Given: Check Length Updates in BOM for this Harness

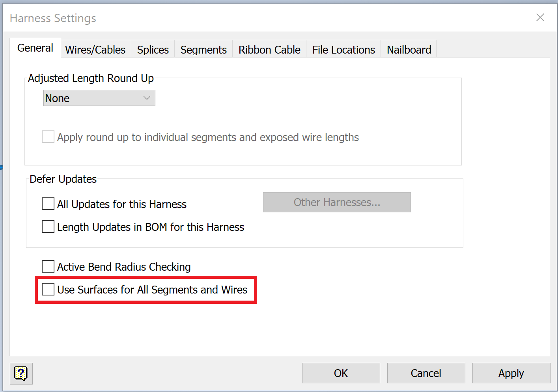Looking at the screenshot, I should point(48,227).
